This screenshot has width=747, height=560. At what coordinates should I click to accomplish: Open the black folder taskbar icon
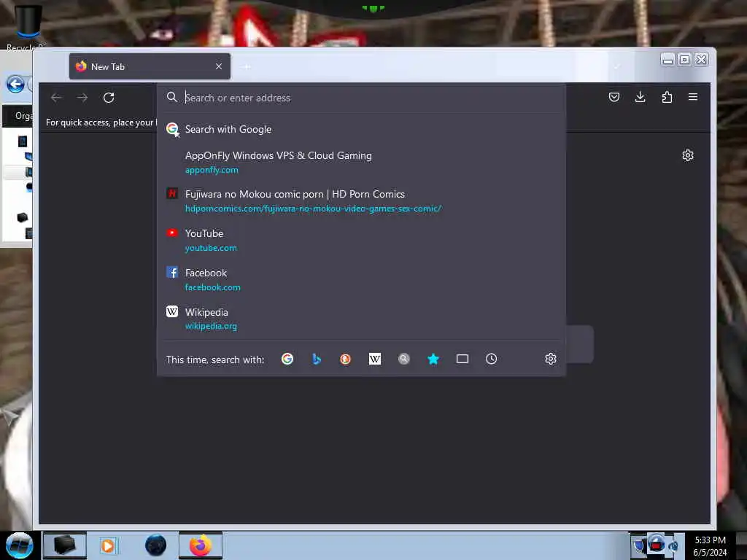coord(65,545)
